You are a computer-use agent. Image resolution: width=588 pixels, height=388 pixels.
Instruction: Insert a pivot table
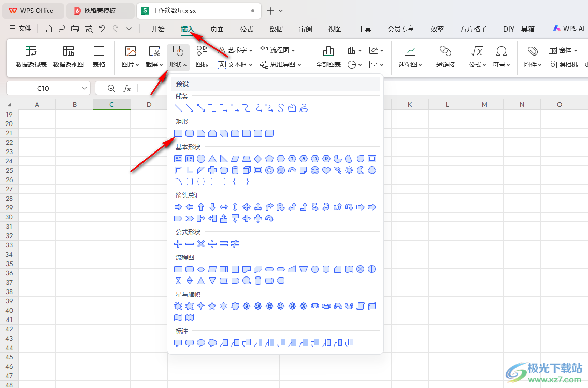coord(31,57)
